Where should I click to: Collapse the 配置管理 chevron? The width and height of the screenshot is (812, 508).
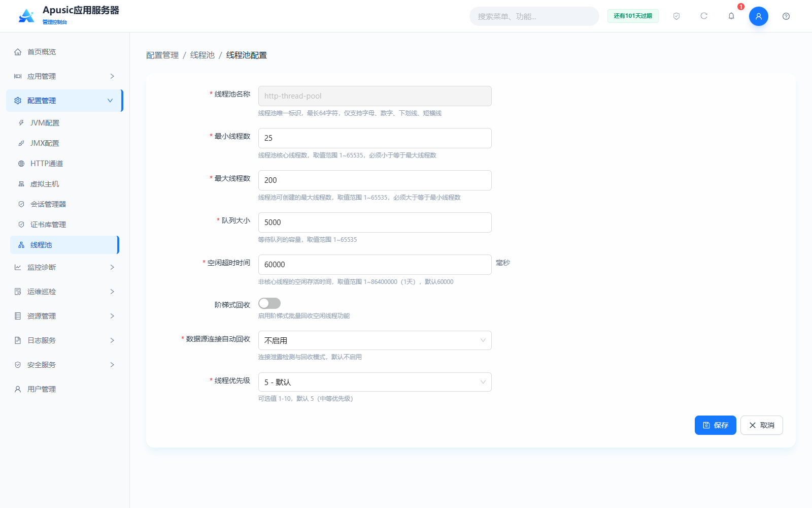coord(110,101)
